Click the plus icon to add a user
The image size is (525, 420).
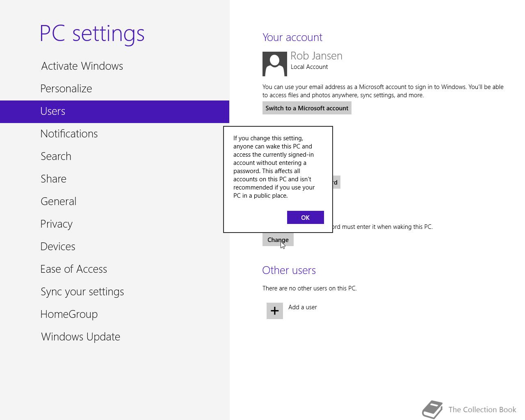[275, 311]
